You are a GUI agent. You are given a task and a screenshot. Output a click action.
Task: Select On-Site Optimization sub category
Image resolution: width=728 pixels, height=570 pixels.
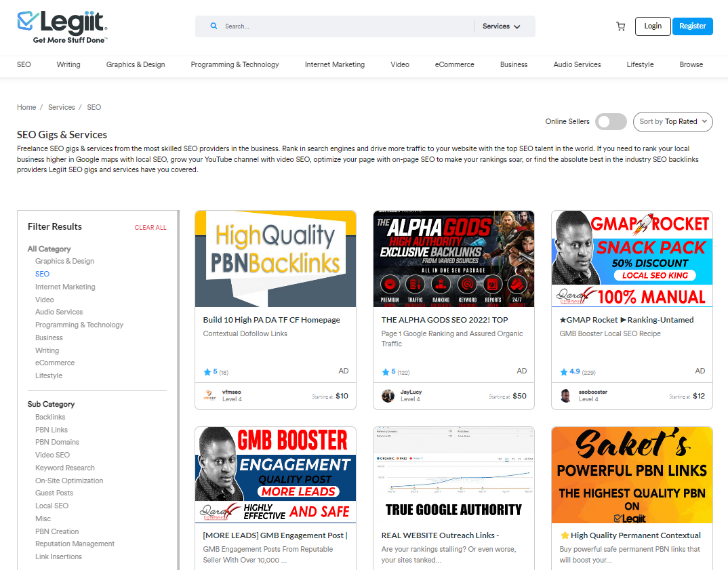tap(69, 481)
